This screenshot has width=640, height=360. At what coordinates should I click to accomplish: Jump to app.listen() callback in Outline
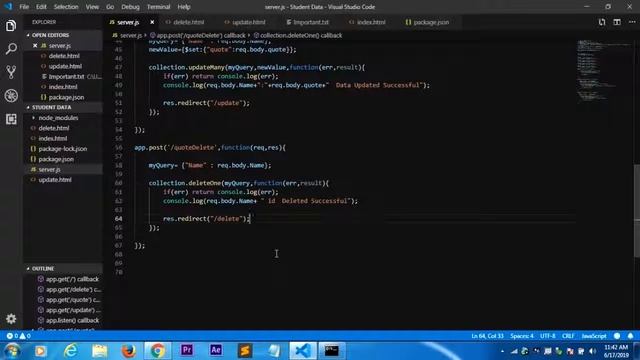(72, 320)
